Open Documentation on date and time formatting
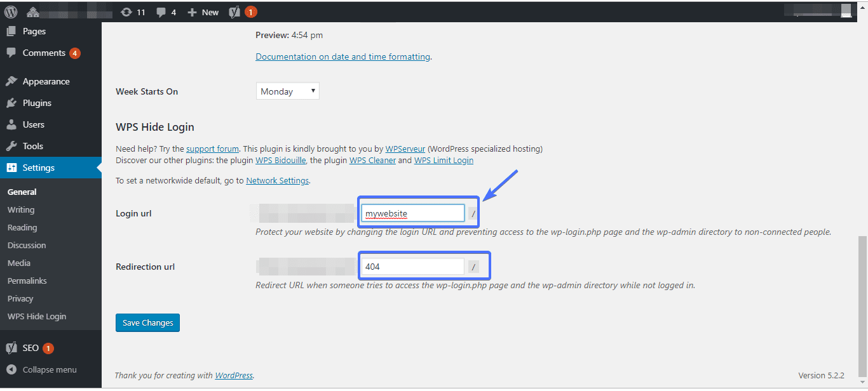Screen dimensions: 868x391 coord(343,56)
